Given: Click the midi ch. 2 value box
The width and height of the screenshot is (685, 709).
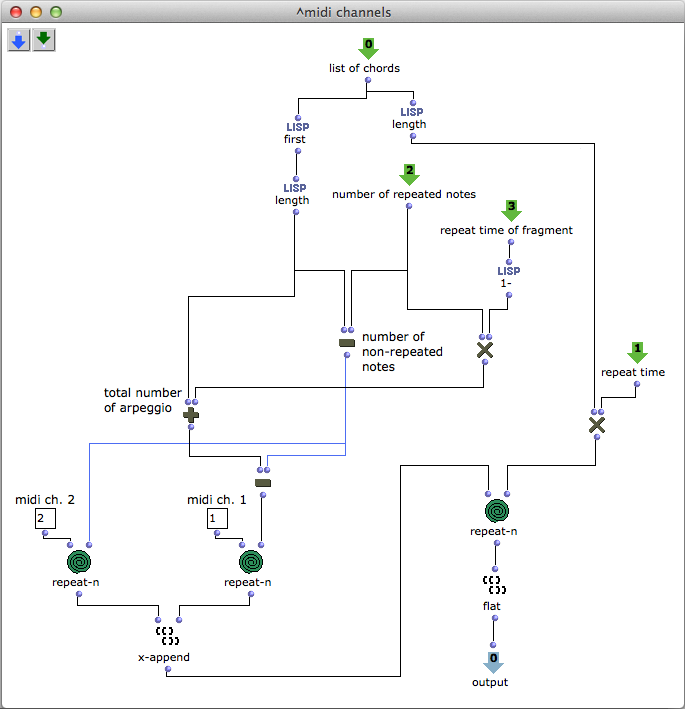Looking at the screenshot, I should [44, 518].
